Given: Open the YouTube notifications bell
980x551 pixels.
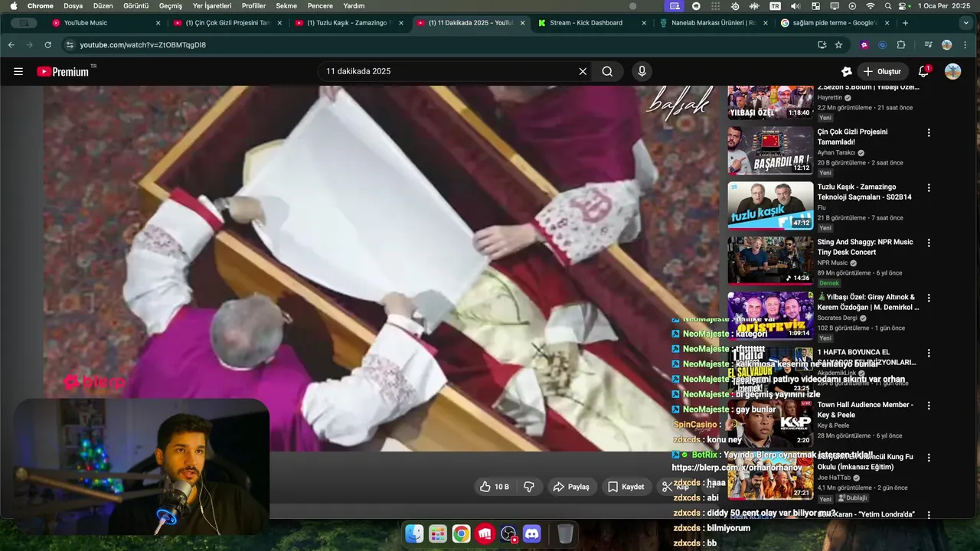Looking at the screenshot, I should point(923,71).
